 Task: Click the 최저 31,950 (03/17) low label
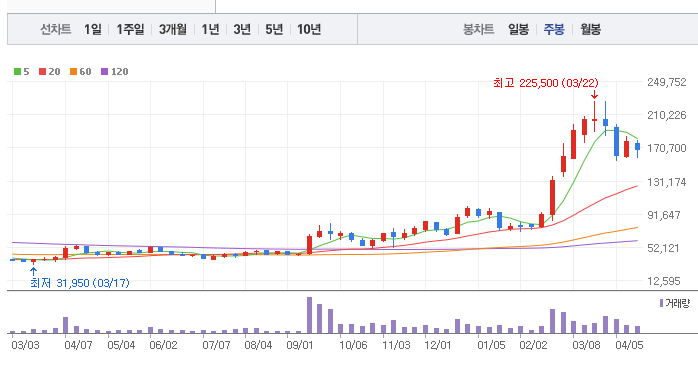click(80, 283)
